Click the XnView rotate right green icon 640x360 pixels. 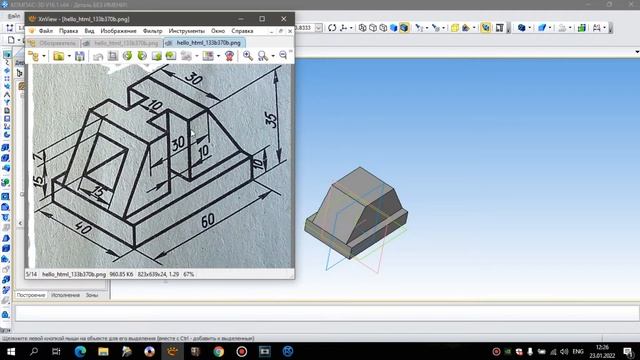[142, 56]
